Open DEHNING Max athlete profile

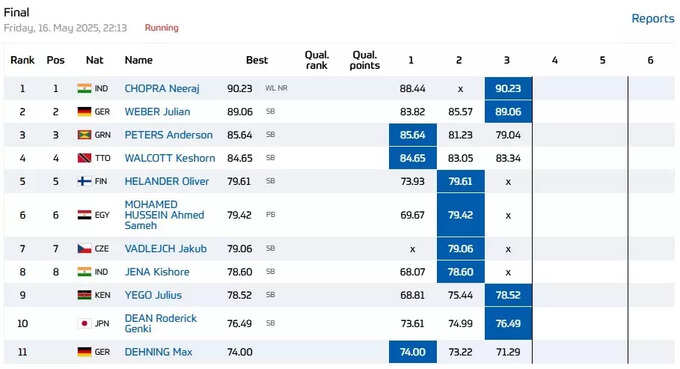click(x=158, y=352)
